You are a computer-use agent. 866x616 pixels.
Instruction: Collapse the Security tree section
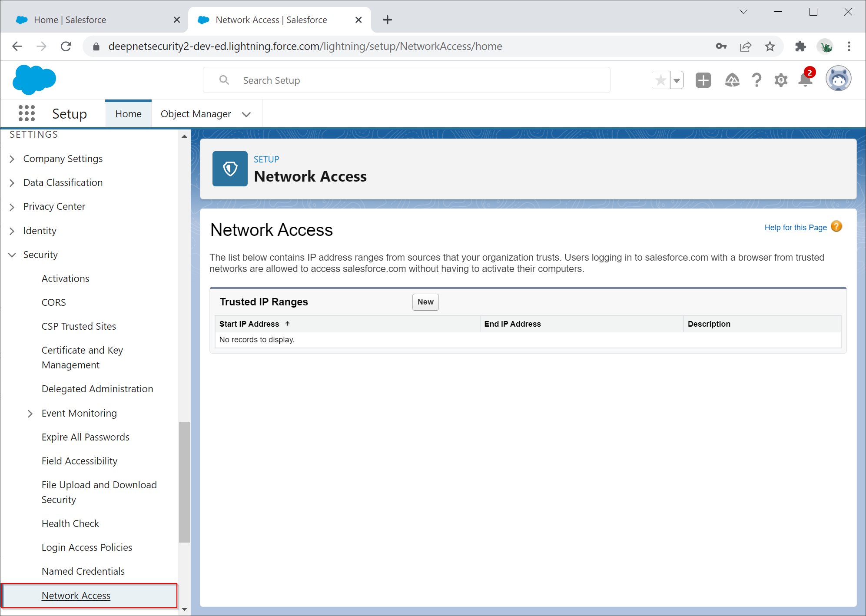click(12, 255)
